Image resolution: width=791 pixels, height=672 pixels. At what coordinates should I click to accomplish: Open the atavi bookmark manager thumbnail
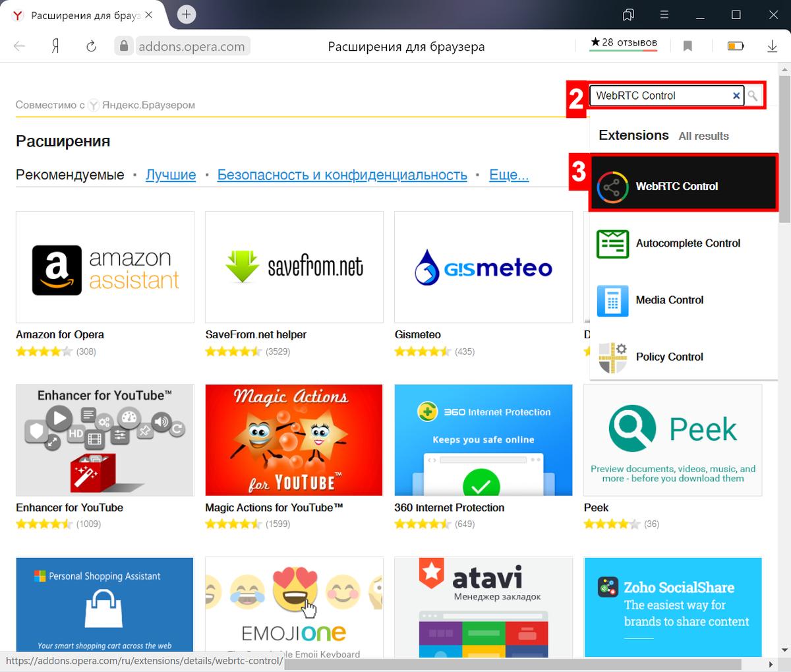pyautogui.click(x=483, y=607)
